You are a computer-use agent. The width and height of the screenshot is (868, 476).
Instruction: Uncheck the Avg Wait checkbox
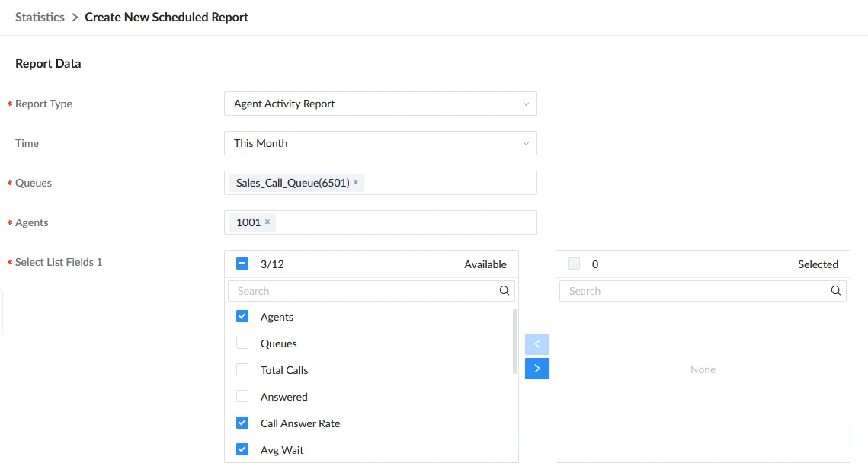pyautogui.click(x=242, y=449)
